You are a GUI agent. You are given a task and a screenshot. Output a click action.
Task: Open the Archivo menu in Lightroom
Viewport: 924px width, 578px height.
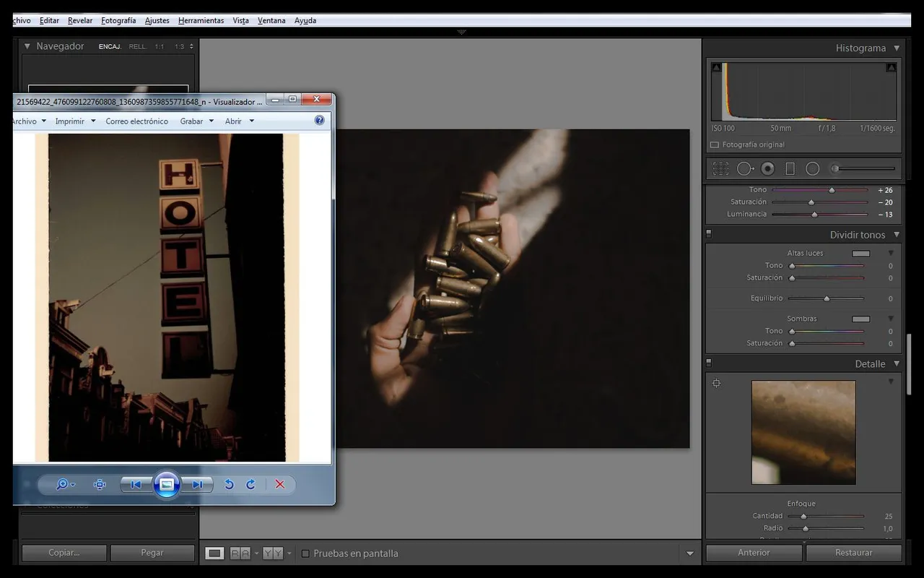[x=22, y=20]
